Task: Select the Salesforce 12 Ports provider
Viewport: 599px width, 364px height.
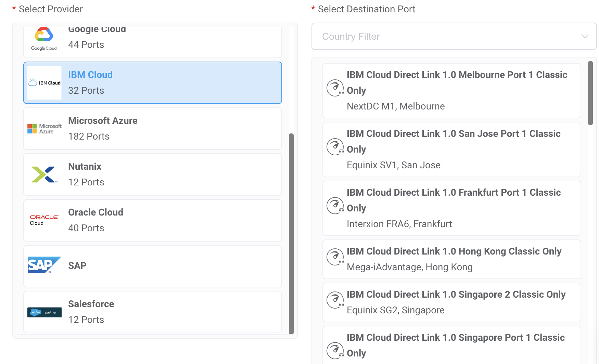Action: click(153, 312)
